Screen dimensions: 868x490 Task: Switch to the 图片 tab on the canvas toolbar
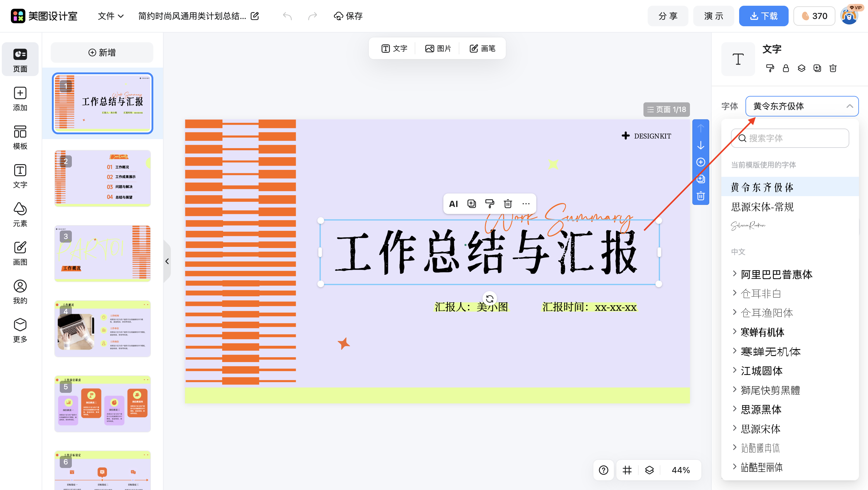(438, 48)
